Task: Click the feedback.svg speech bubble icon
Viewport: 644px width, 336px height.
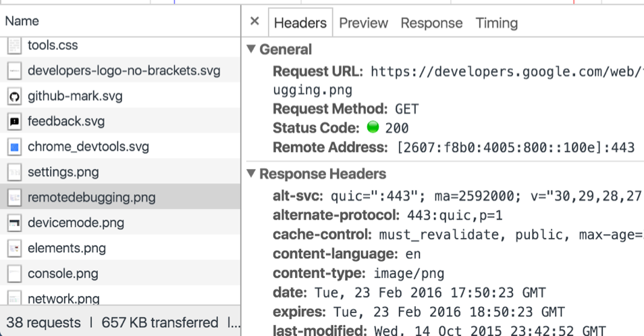Action: tap(14, 121)
